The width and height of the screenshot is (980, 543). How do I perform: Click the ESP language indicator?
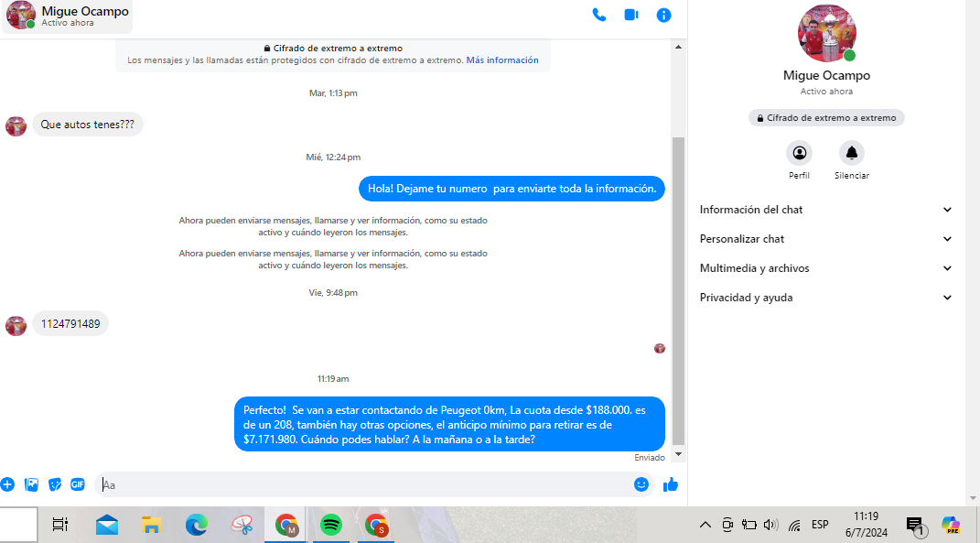coord(820,525)
